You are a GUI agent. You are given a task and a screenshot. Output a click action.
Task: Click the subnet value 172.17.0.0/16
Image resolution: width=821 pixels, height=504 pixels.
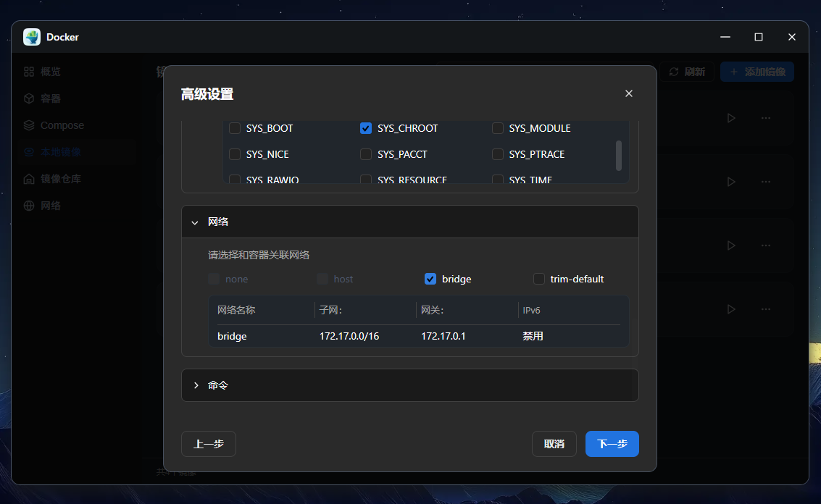pos(349,336)
